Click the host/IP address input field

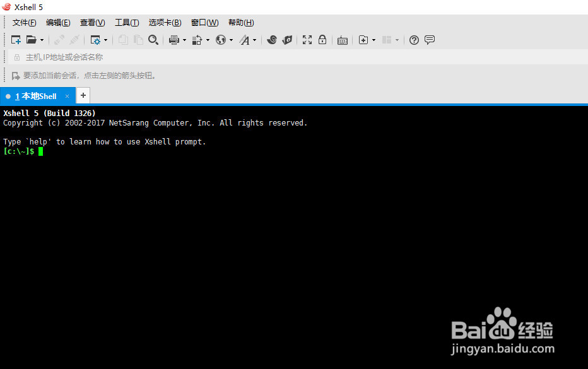coord(298,57)
